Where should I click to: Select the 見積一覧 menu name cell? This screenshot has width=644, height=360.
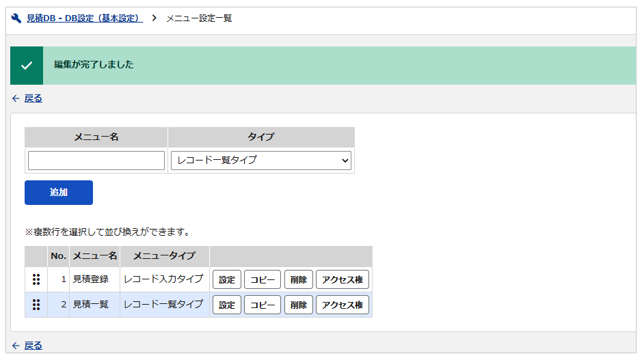click(94, 305)
